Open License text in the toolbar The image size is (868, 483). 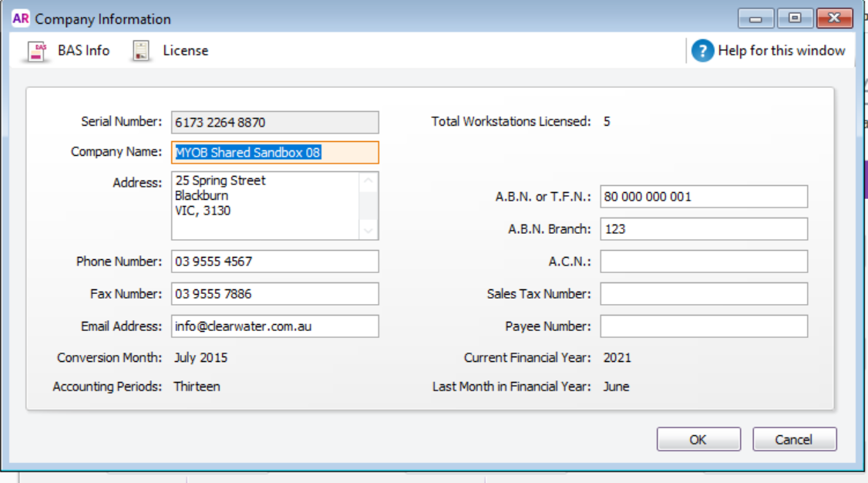186,50
